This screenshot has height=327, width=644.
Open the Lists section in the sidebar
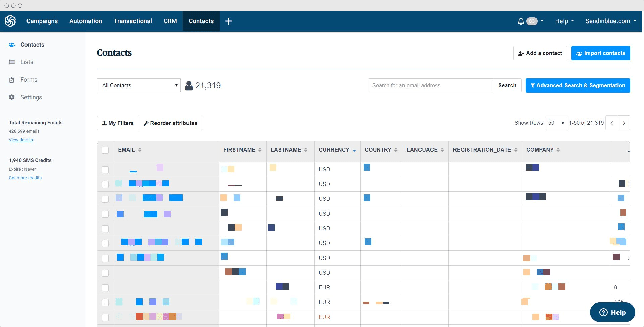27,62
